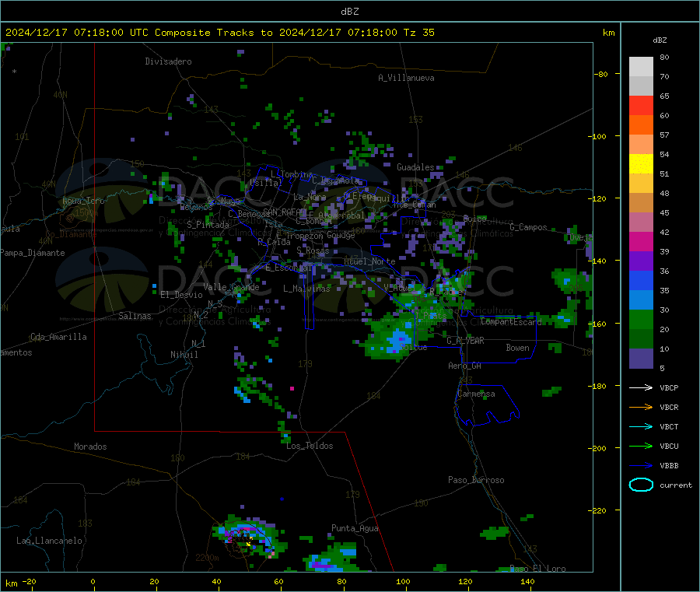The image size is (700, 592).
Task: Click the 'VBCU' legend label
Action: pyautogui.click(x=669, y=446)
